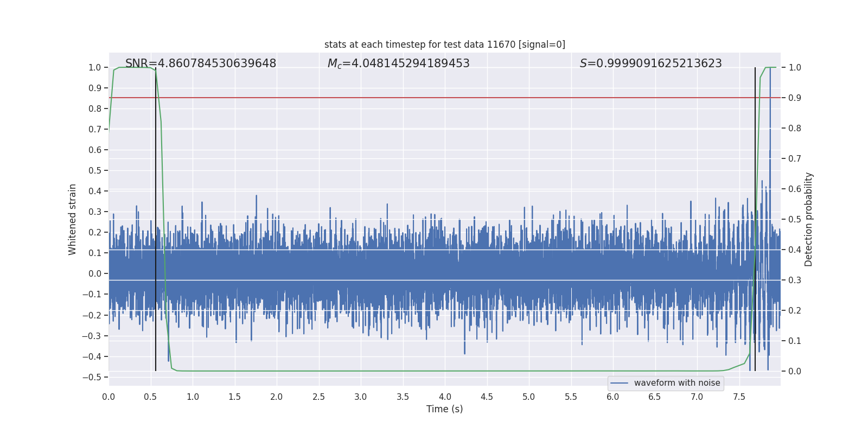Click the 4.0 tick label on the time axis
Image resolution: width=868 pixels, height=434 pixels.
445,397
